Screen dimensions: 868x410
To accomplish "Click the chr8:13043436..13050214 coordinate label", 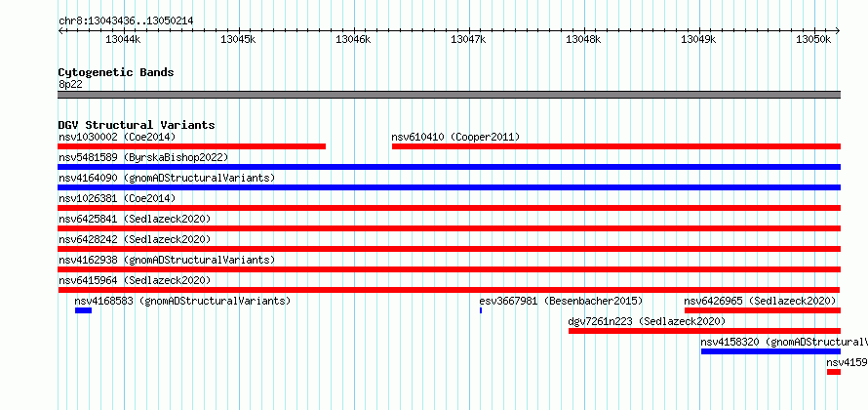I will tap(126, 21).
